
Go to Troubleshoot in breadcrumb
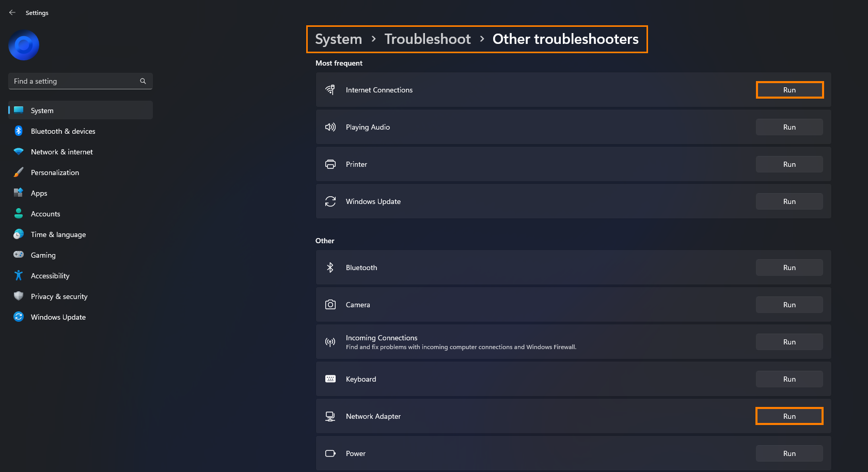click(x=428, y=39)
